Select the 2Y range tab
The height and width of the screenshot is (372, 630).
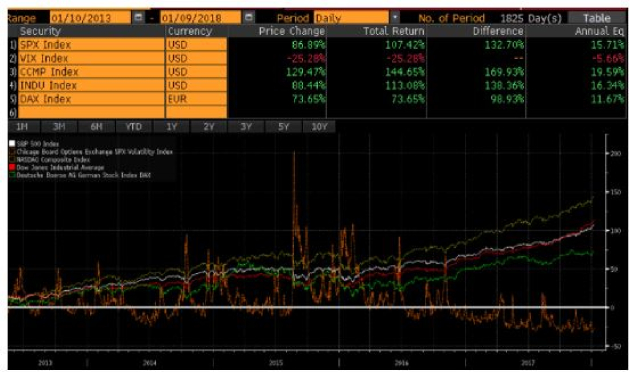tap(209, 127)
